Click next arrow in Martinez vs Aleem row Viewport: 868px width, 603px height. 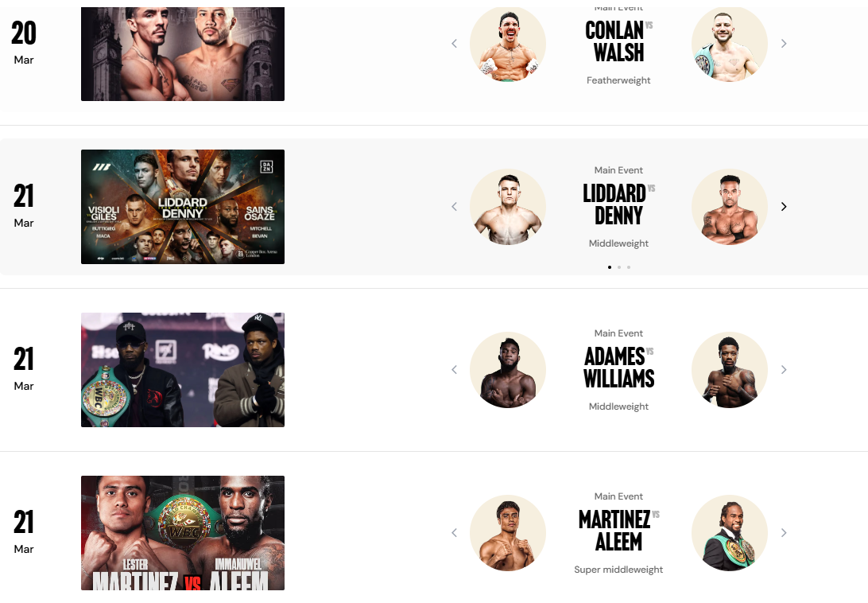(x=784, y=533)
